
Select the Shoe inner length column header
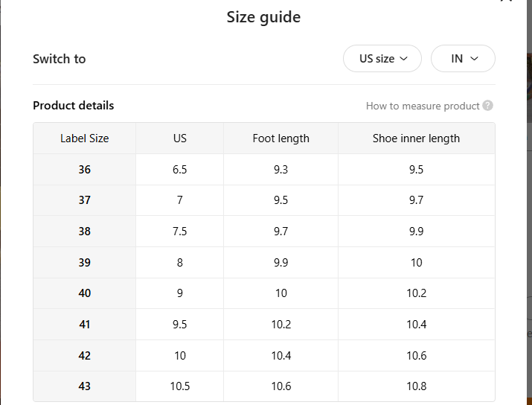click(x=416, y=138)
